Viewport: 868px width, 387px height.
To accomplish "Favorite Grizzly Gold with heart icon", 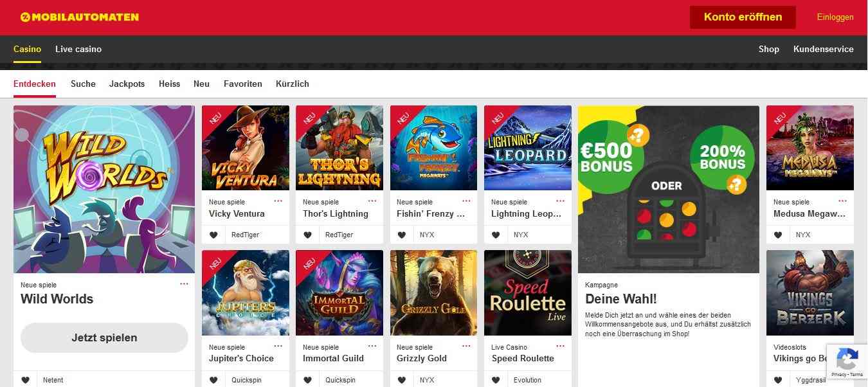I will [401, 380].
